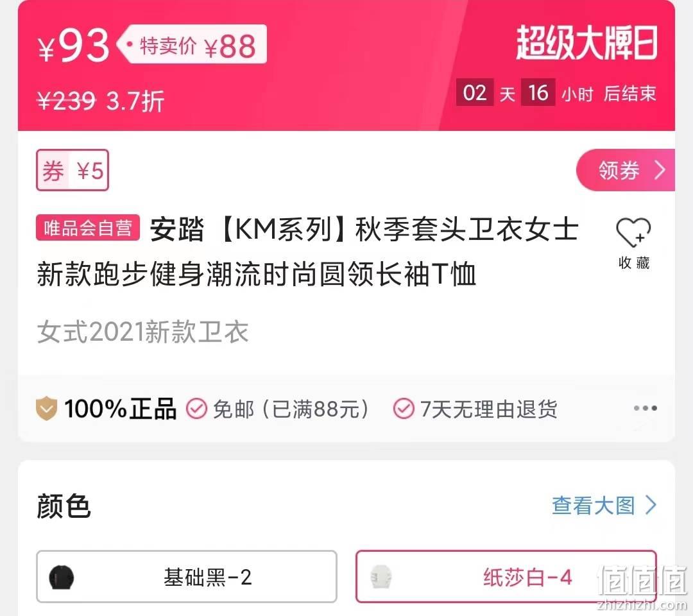Tap the product title 安踏 KM系列
Viewport: 693px width, 616px height.
point(307,251)
